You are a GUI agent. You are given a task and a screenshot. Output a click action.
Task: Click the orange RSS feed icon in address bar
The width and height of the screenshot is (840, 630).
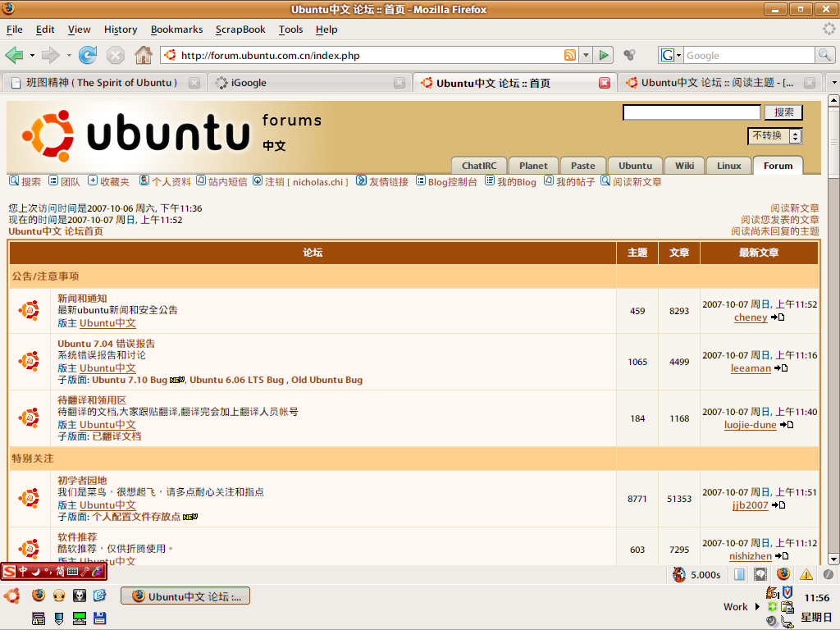coord(570,55)
